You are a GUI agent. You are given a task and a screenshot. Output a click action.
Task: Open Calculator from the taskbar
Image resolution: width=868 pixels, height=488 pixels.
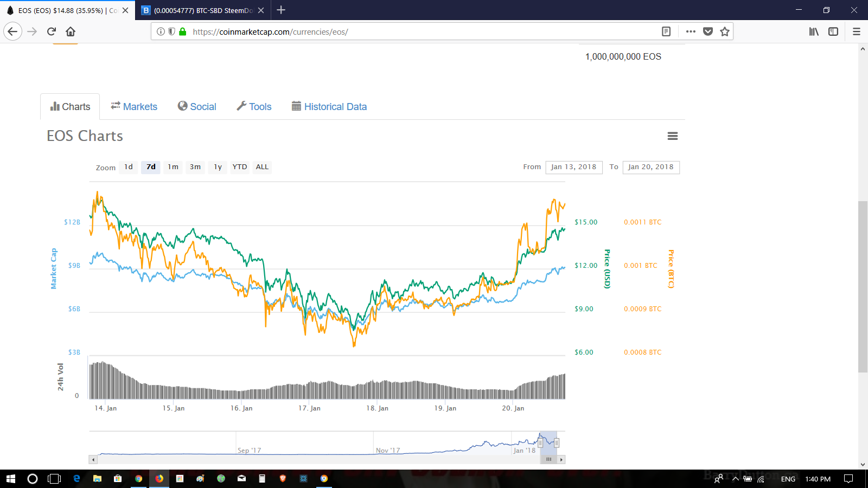262,479
